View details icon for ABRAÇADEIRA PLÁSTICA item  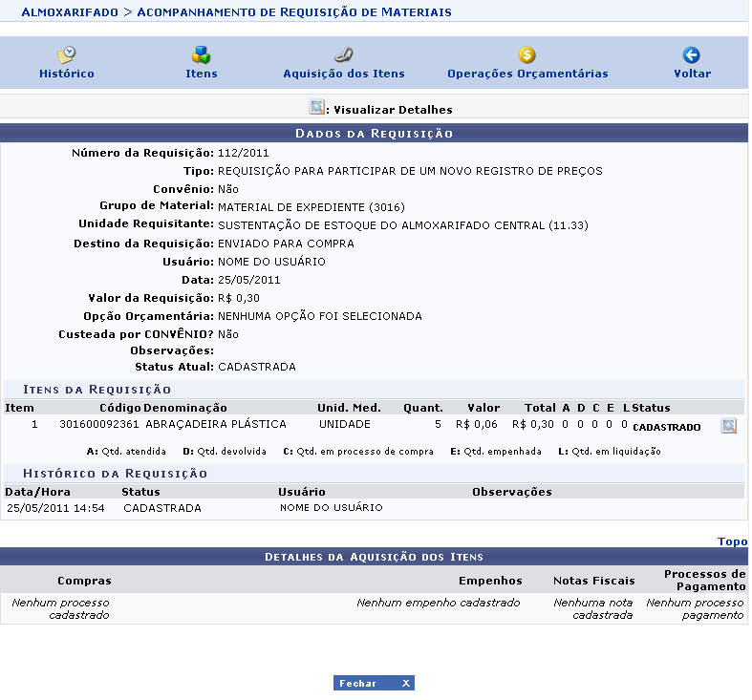728,426
